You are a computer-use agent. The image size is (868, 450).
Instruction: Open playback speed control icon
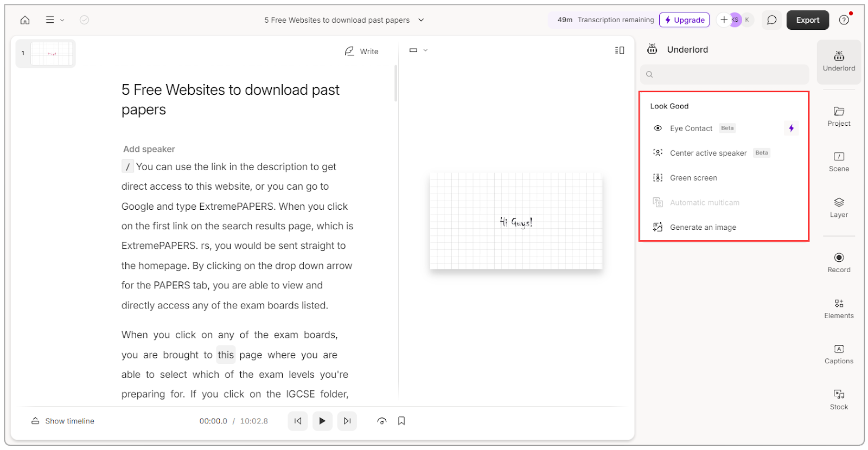(x=382, y=421)
